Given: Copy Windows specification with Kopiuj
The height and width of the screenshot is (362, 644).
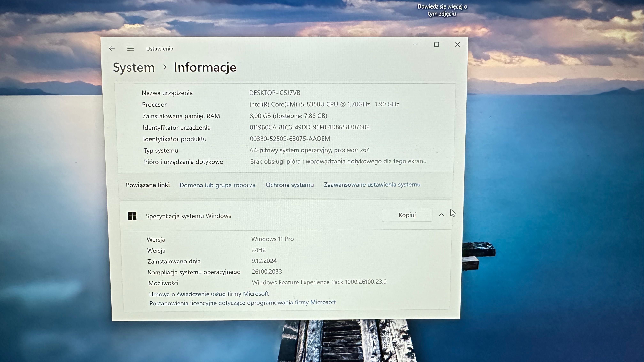Looking at the screenshot, I should point(407,215).
